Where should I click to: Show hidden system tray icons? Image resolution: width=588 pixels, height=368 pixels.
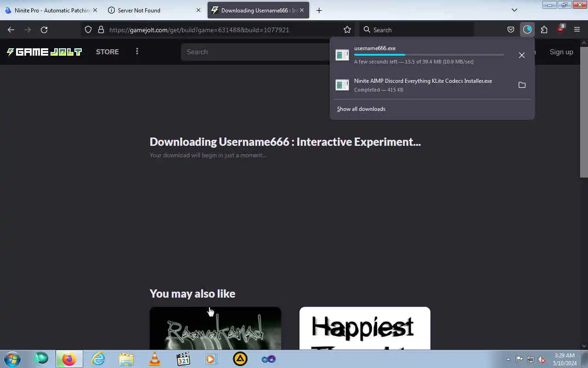508,359
